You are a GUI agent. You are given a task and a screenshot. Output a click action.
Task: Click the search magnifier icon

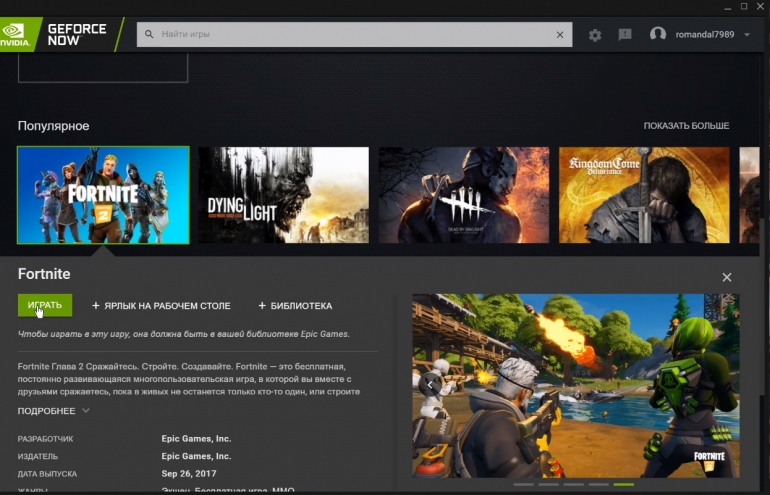click(x=149, y=34)
